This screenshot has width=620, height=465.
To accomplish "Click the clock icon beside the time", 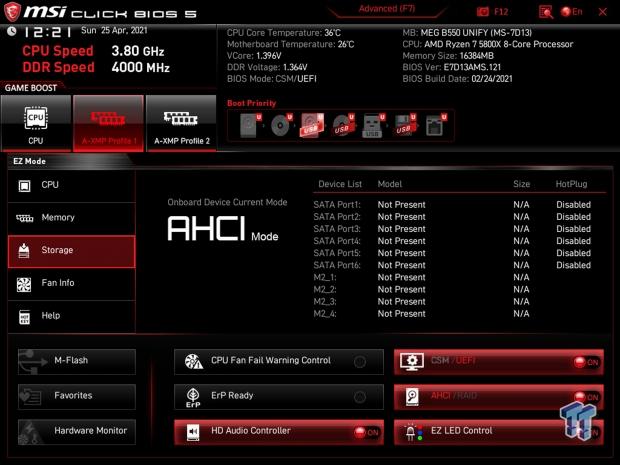I will coord(12,31).
